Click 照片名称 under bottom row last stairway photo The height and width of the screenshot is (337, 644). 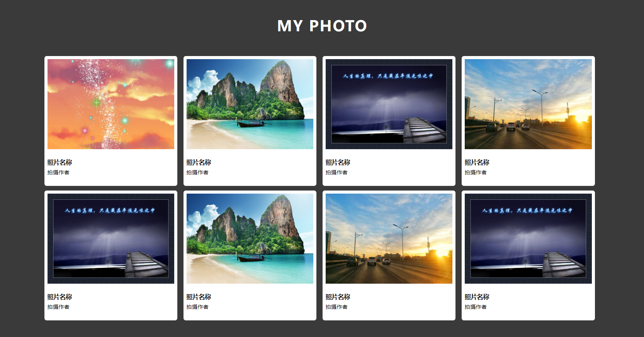click(477, 297)
